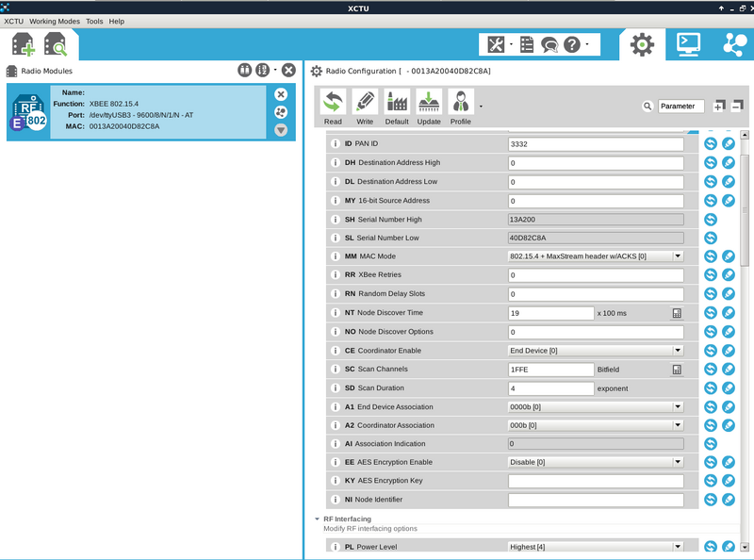Read radio settings with Read button
The height and width of the screenshot is (560, 754).
point(333,106)
